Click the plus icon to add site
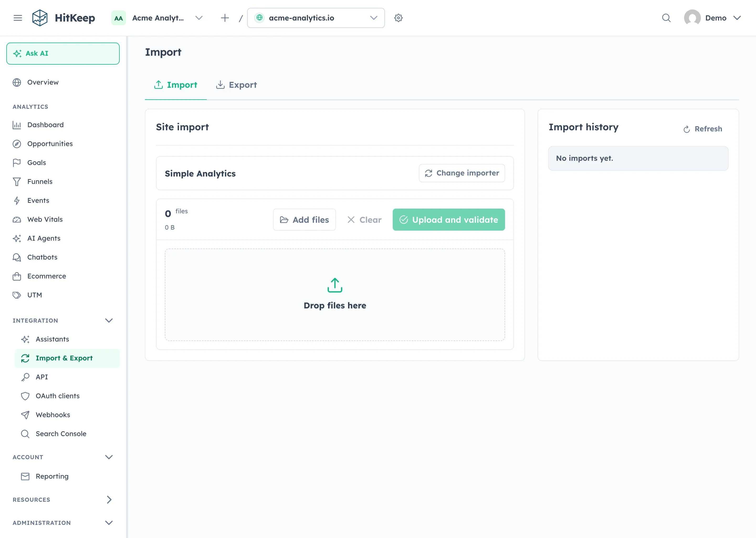The image size is (756, 538). tap(225, 18)
